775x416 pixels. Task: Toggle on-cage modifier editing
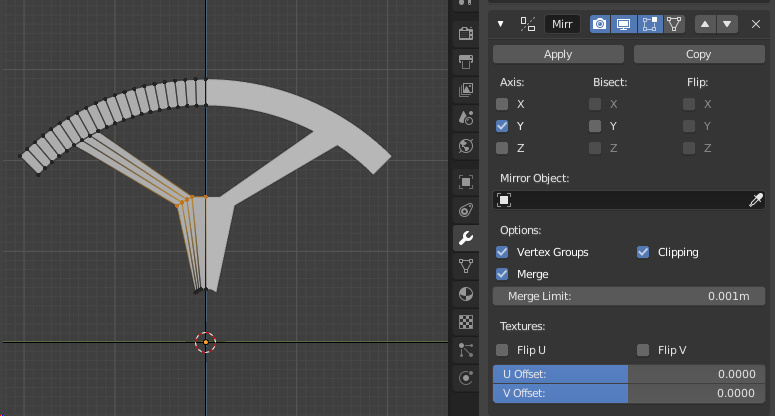[x=674, y=24]
